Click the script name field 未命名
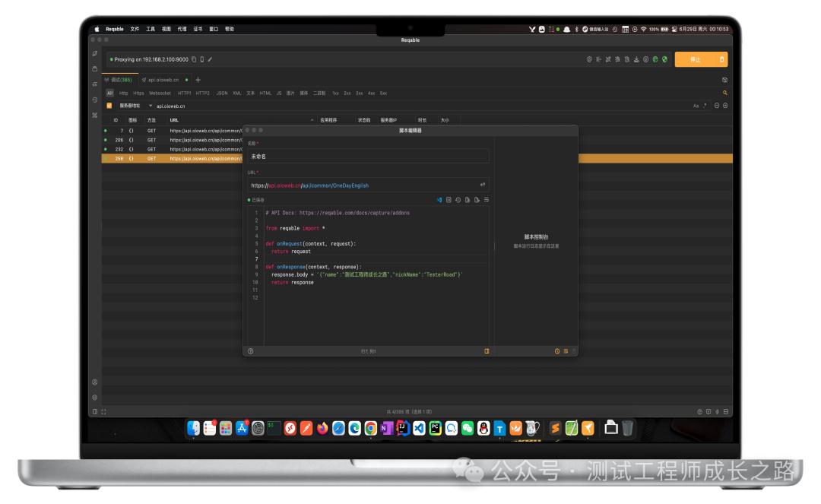Viewport: 821px width, 504px height. click(x=368, y=156)
